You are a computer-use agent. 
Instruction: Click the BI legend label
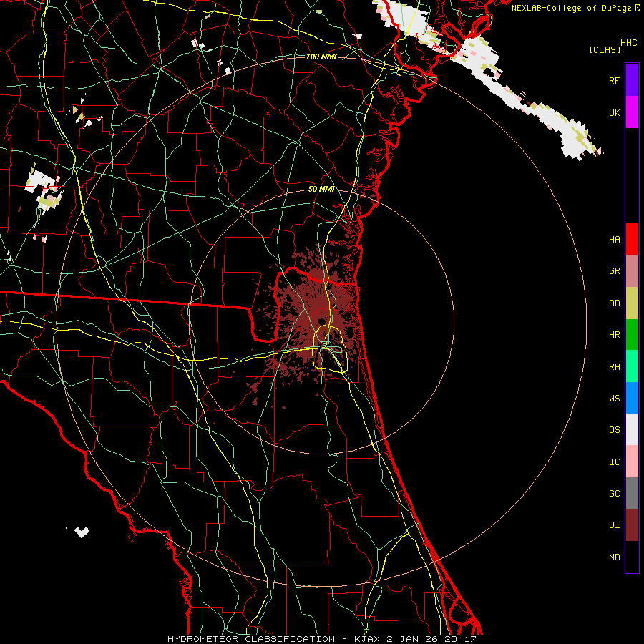pyautogui.click(x=614, y=525)
